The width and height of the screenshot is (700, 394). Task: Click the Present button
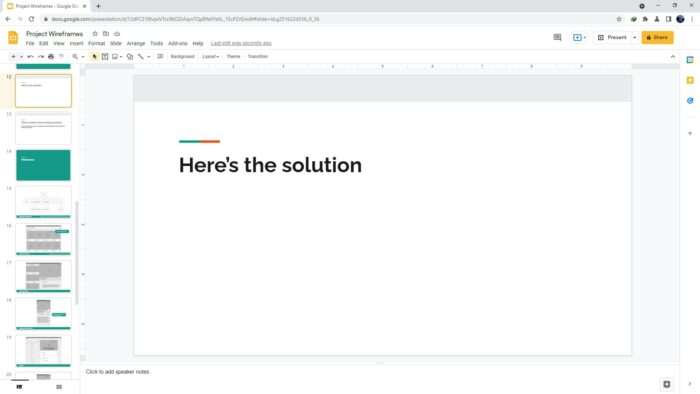point(612,37)
